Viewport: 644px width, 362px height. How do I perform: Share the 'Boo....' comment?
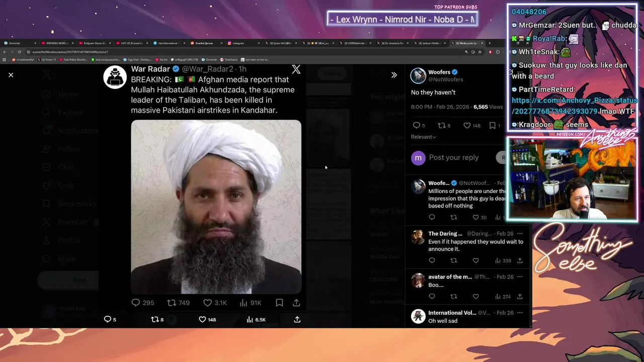[520, 296]
